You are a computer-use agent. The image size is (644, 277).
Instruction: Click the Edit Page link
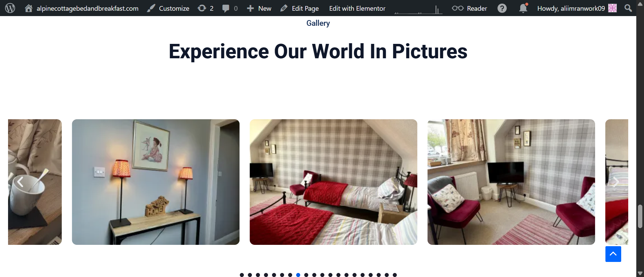(x=300, y=8)
